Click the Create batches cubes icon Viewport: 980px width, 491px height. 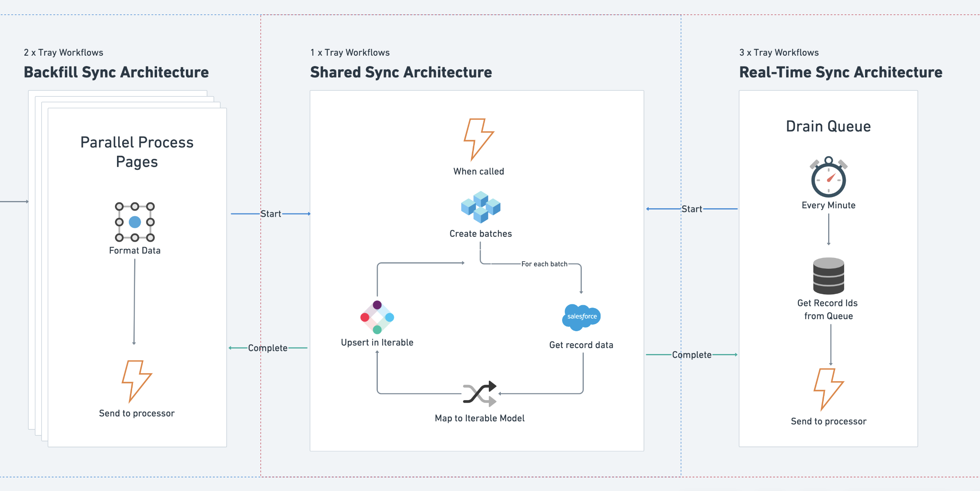pyautogui.click(x=480, y=207)
